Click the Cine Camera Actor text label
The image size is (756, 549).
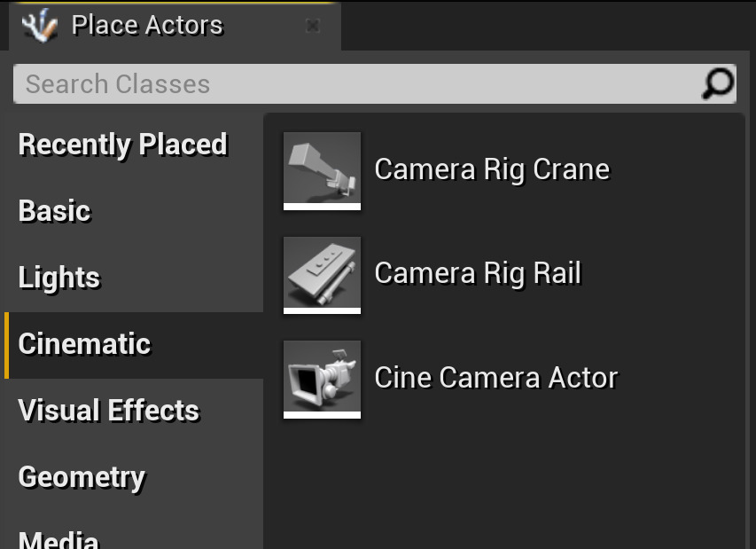point(496,378)
